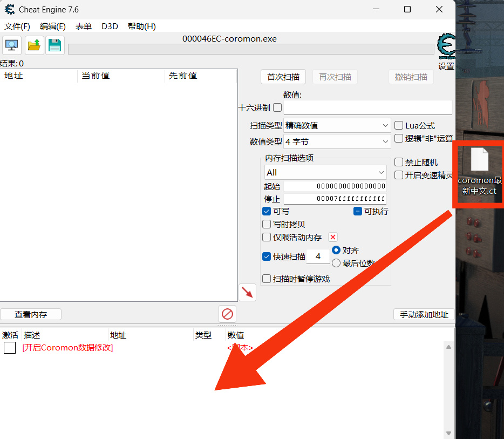The image size is (504, 439).
Task: Select the 最后位数 radio button
Action: click(x=336, y=263)
